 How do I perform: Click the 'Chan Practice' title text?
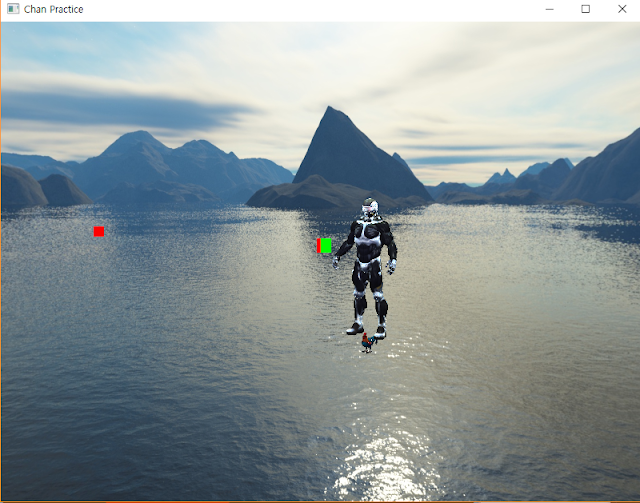[53, 9]
